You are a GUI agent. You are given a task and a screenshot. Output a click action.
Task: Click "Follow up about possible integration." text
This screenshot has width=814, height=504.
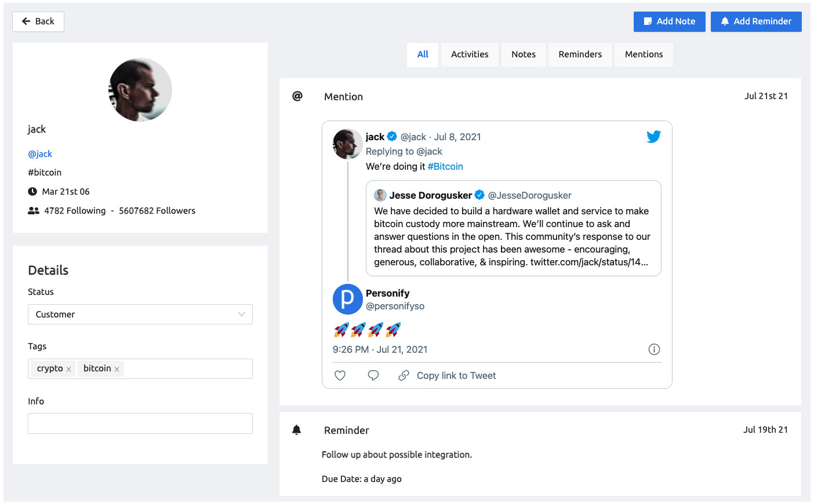[397, 455]
